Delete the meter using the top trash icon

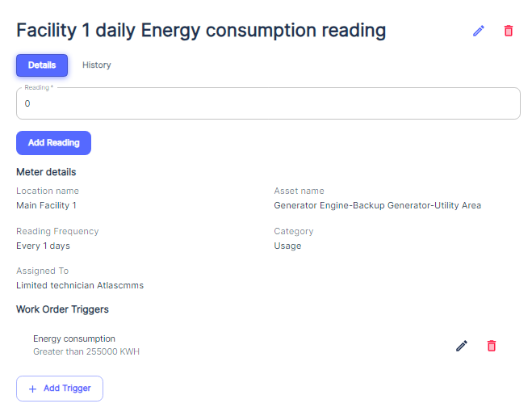[509, 31]
